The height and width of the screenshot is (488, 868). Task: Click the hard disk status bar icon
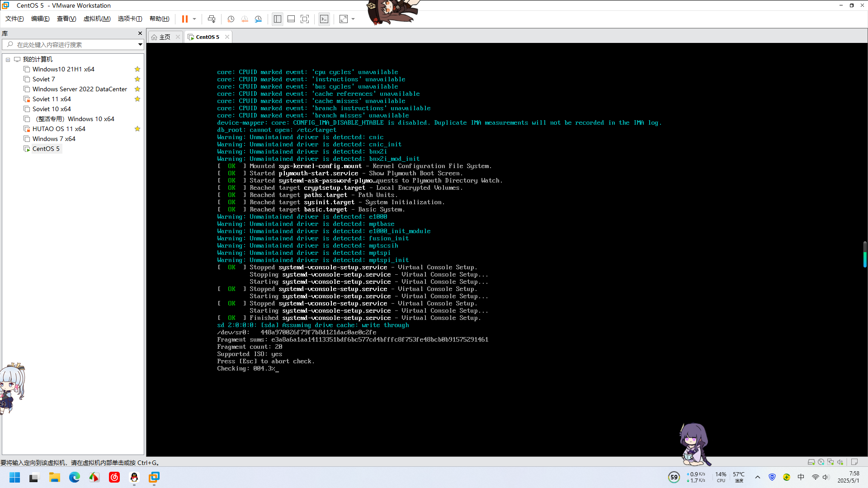click(811, 462)
